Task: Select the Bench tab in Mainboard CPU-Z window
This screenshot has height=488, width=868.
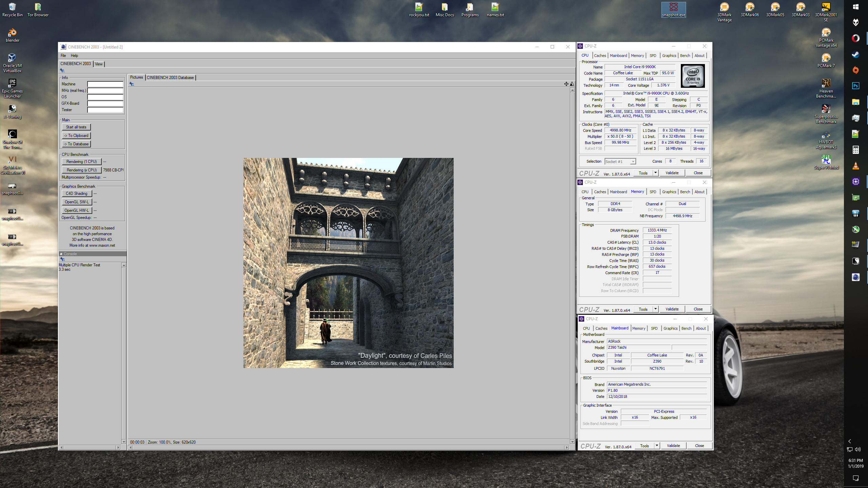Action: [686, 328]
